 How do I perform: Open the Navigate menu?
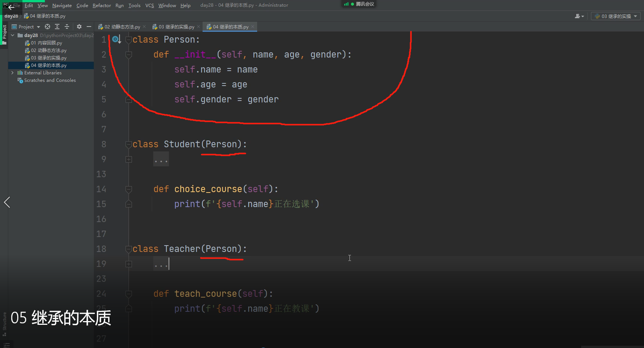click(x=62, y=5)
